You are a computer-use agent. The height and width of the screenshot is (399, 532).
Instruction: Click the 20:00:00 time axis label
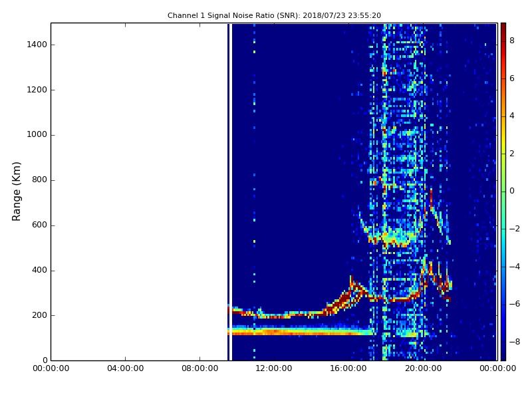423,368
